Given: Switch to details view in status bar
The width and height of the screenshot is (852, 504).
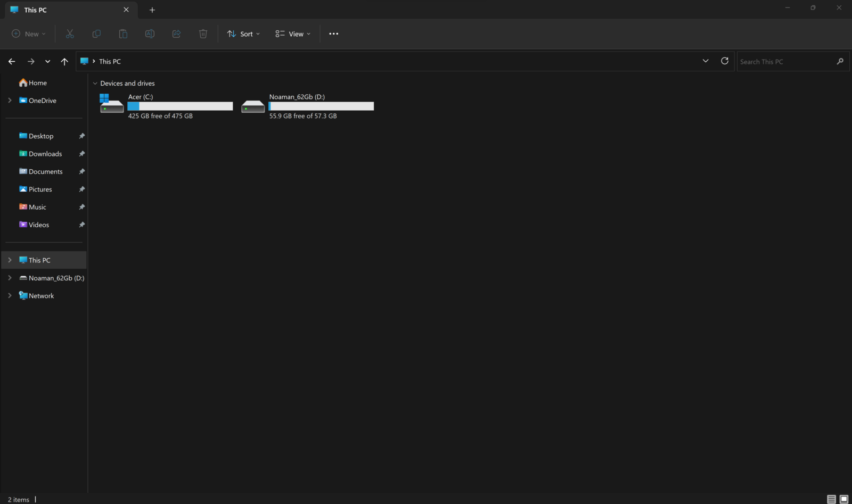Looking at the screenshot, I should point(831,499).
